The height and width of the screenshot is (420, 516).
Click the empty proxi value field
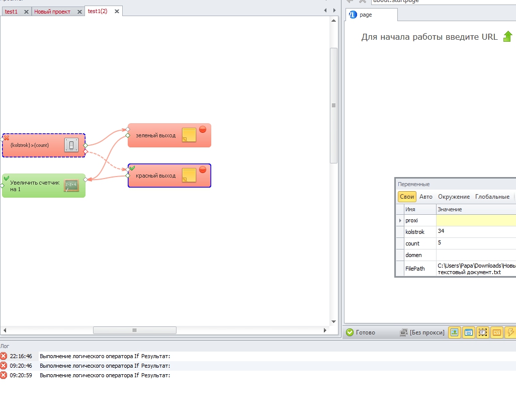point(476,220)
